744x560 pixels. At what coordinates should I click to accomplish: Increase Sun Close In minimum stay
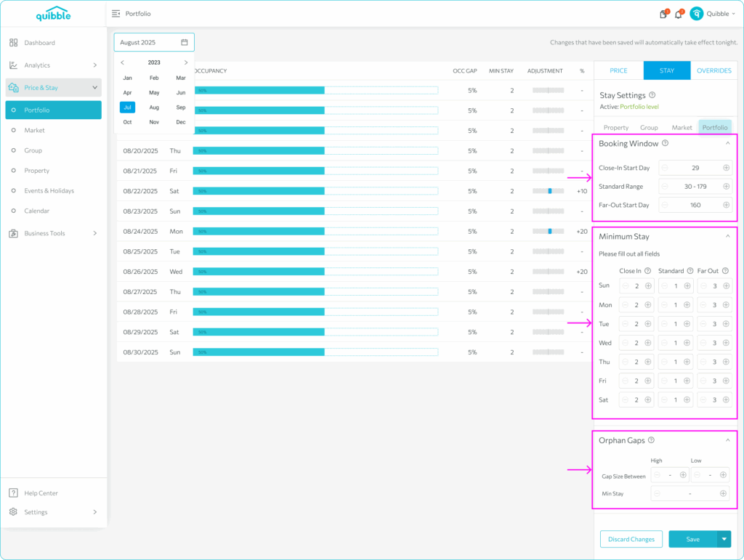point(648,286)
